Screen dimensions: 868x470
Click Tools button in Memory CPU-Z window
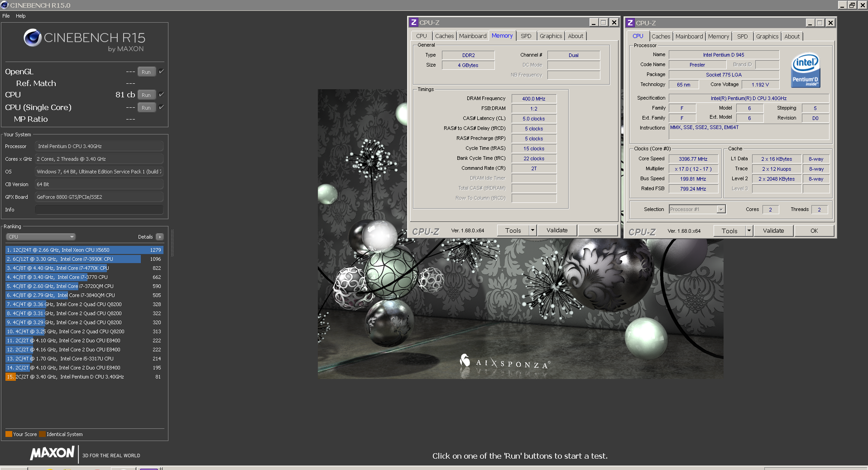pyautogui.click(x=513, y=230)
